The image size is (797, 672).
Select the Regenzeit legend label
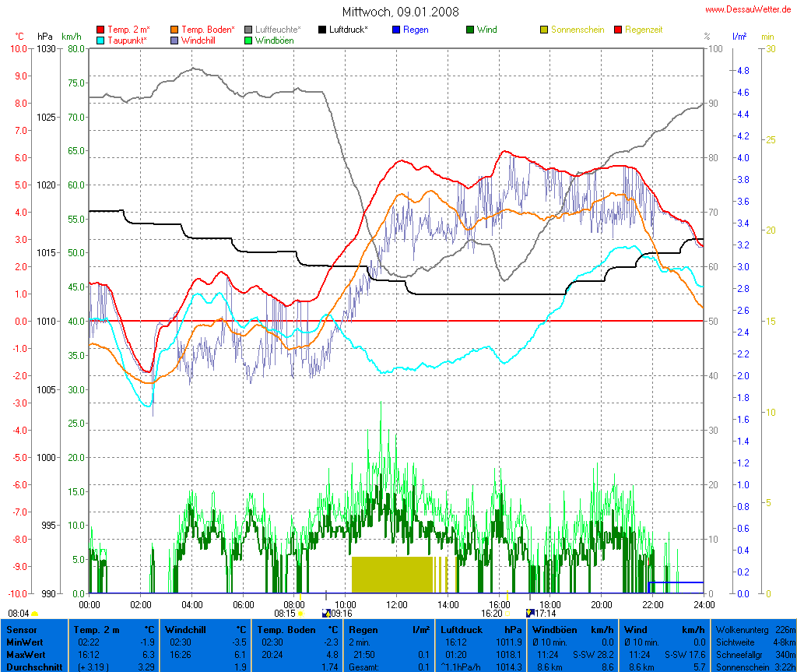click(x=644, y=30)
